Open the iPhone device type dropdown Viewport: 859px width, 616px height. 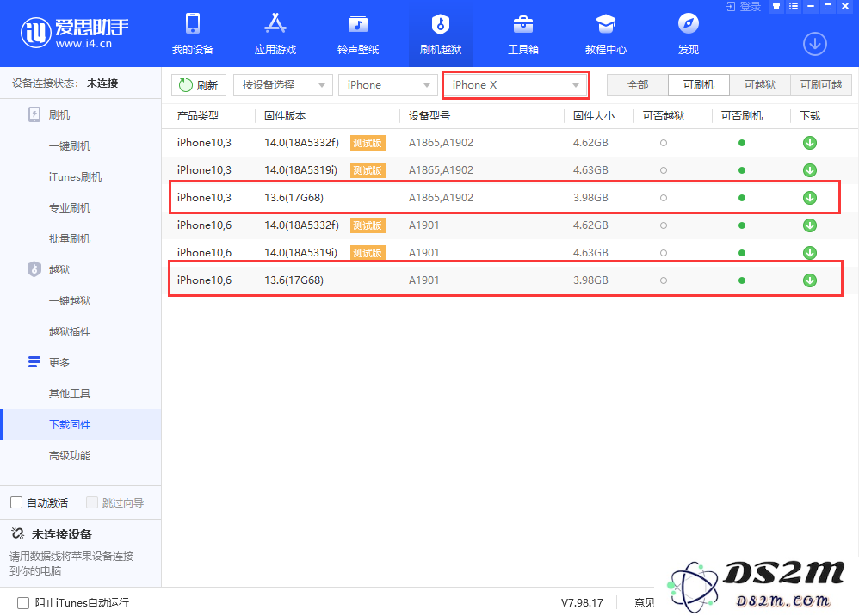(388, 85)
